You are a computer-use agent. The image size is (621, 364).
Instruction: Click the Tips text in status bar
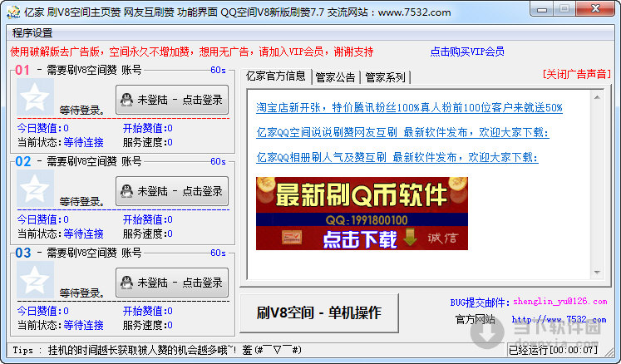[157, 350]
